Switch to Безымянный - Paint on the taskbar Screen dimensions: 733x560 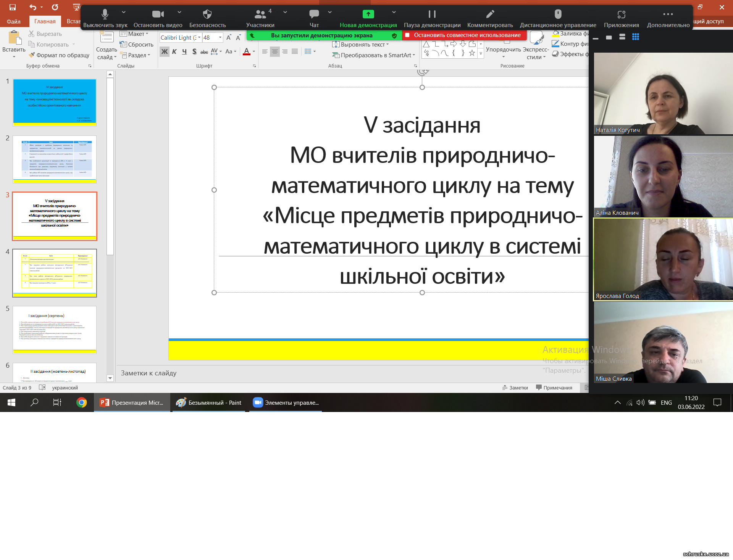pyautogui.click(x=209, y=402)
